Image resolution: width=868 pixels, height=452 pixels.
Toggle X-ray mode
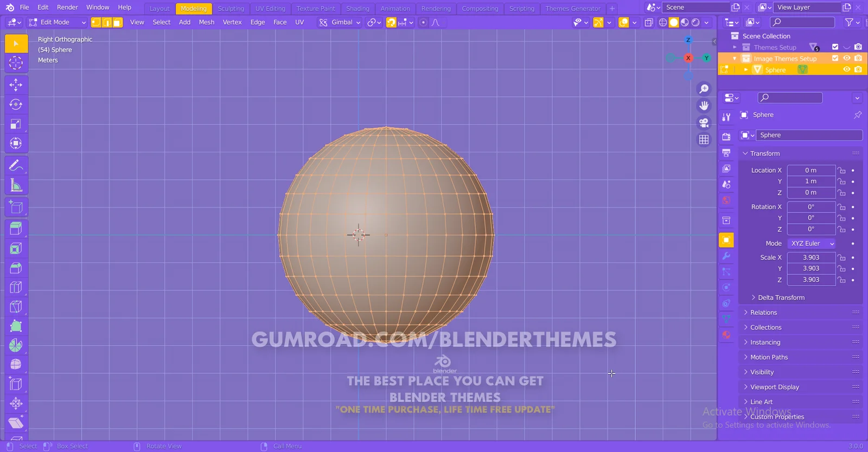pos(649,22)
